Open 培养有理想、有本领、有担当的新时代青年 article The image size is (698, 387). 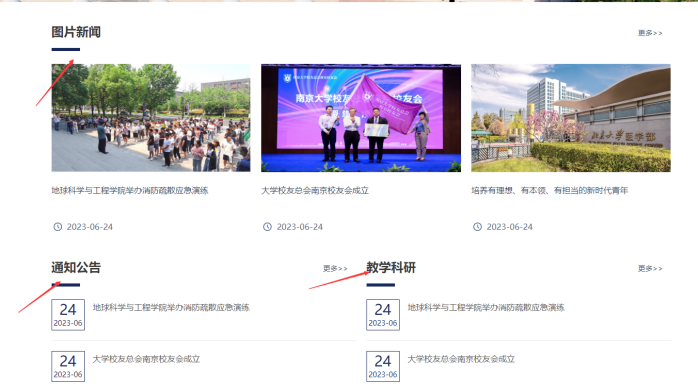550,191
